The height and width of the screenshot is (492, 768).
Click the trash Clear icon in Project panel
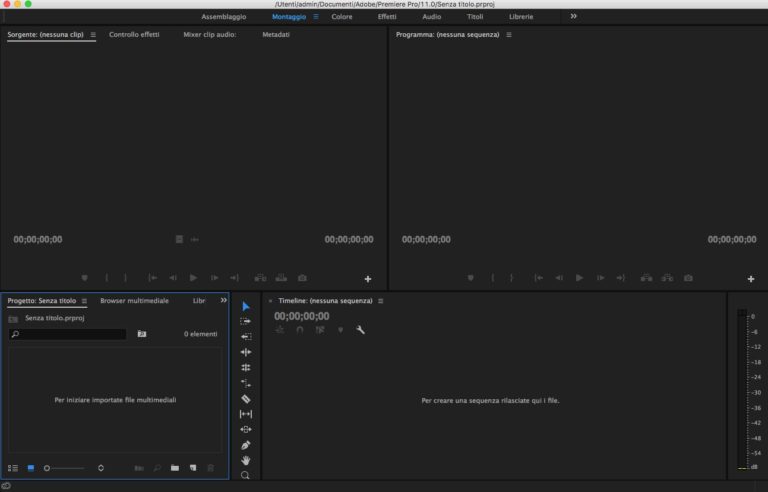pos(211,468)
